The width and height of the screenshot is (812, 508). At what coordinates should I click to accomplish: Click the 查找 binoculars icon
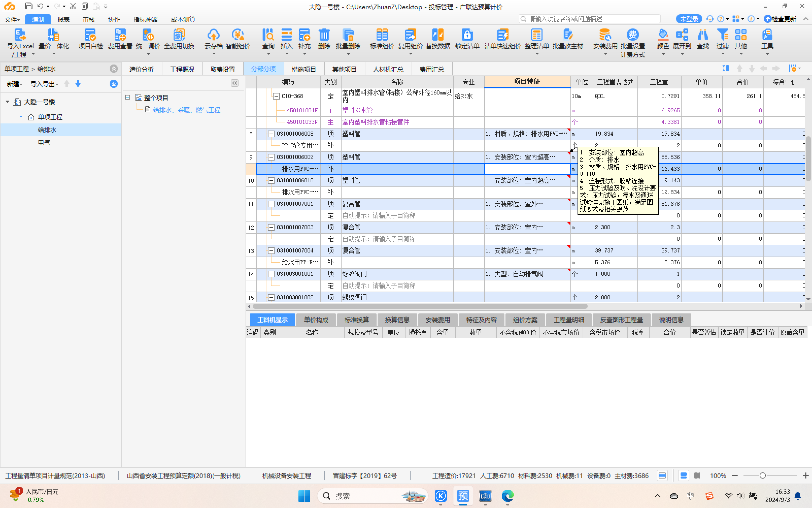tap(703, 35)
